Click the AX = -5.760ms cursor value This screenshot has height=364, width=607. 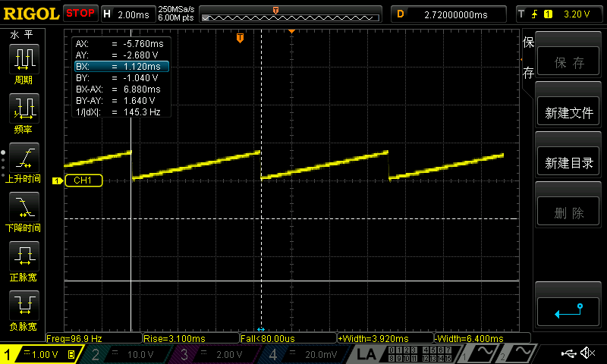[120, 44]
